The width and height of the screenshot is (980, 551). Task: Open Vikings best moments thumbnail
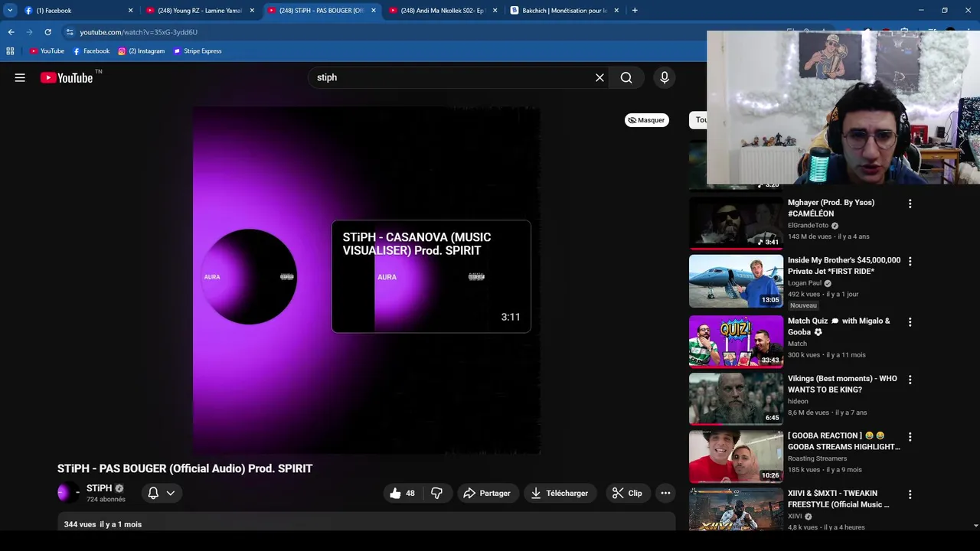(x=736, y=399)
